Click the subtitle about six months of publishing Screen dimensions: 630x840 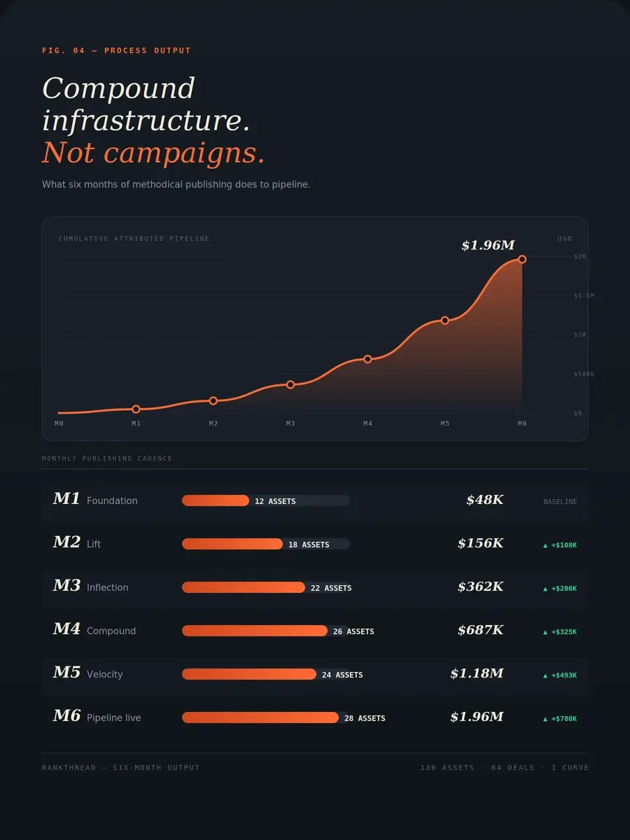coord(176,185)
